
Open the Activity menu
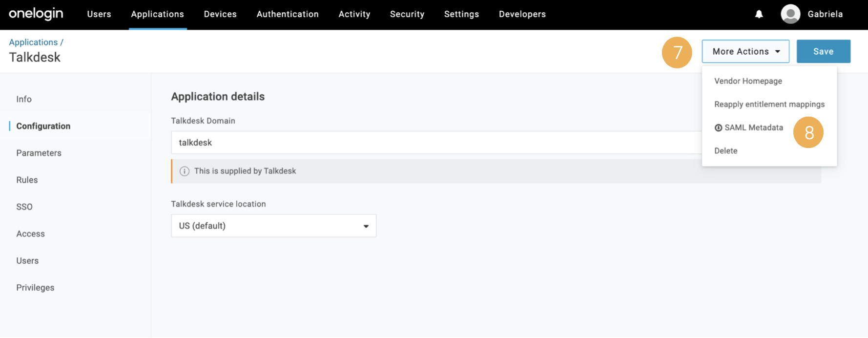pos(354,14)
